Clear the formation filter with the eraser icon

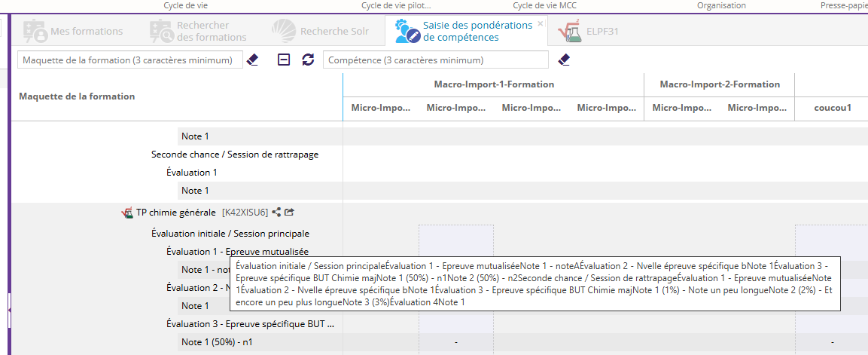tap(253, 60)
